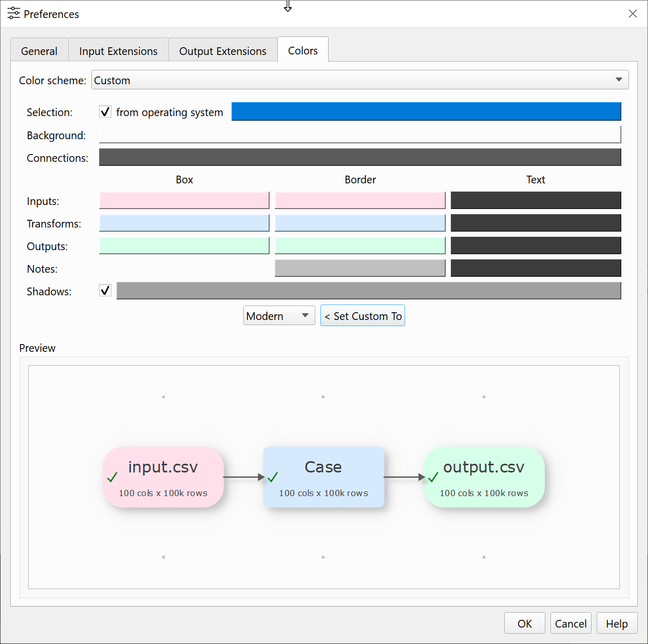Disable the Shadows checkbox
Viewport: 648px width, 644px height.
pyautogui.click(x=105, y=291)
